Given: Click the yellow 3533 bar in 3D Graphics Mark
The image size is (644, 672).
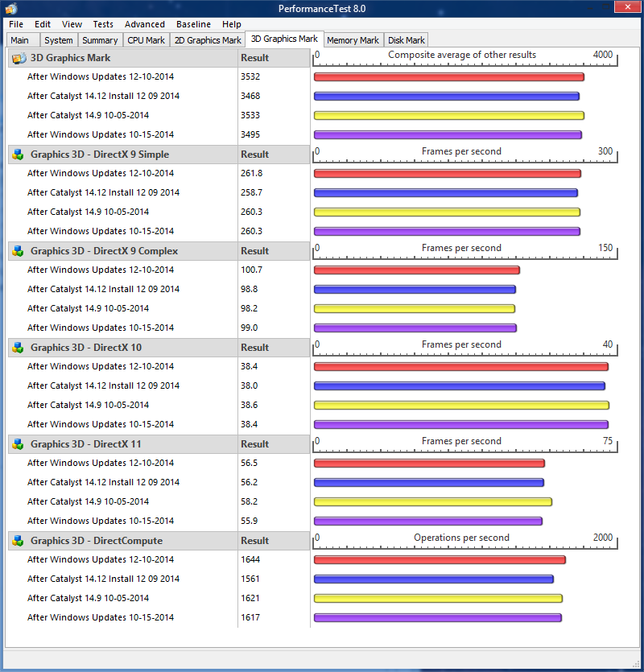Looking at the screenshot, I should tap(449, 115).
